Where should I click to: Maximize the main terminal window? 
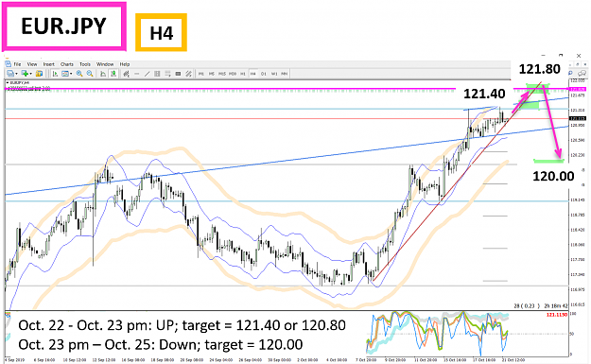pos(561,56)
